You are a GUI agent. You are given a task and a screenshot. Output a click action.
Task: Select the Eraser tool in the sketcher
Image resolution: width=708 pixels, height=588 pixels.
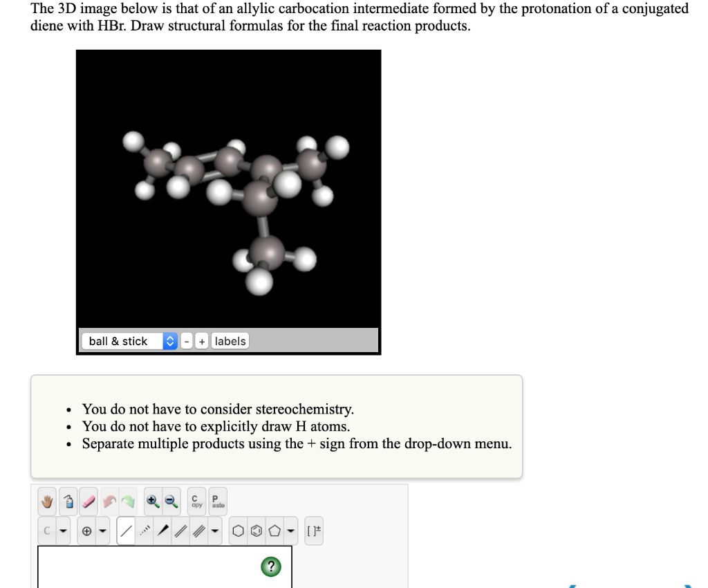[88, 500]
